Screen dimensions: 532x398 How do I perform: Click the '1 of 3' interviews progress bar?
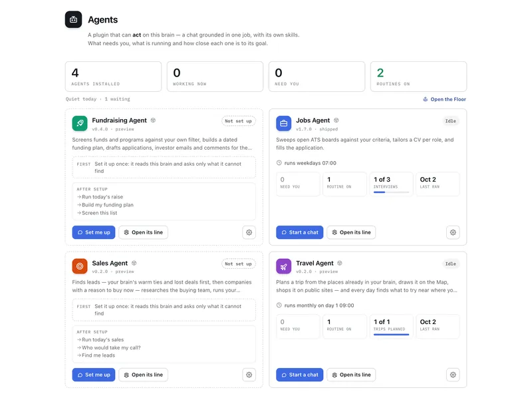[391, 192]
